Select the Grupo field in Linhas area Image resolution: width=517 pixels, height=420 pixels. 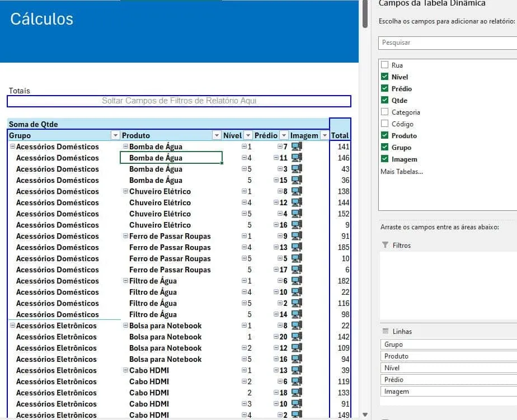(448, 344)
